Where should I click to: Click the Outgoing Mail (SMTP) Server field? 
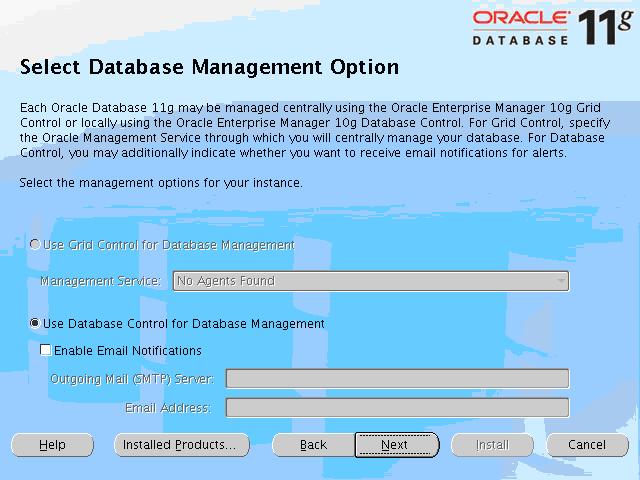(x=397, y=378)
